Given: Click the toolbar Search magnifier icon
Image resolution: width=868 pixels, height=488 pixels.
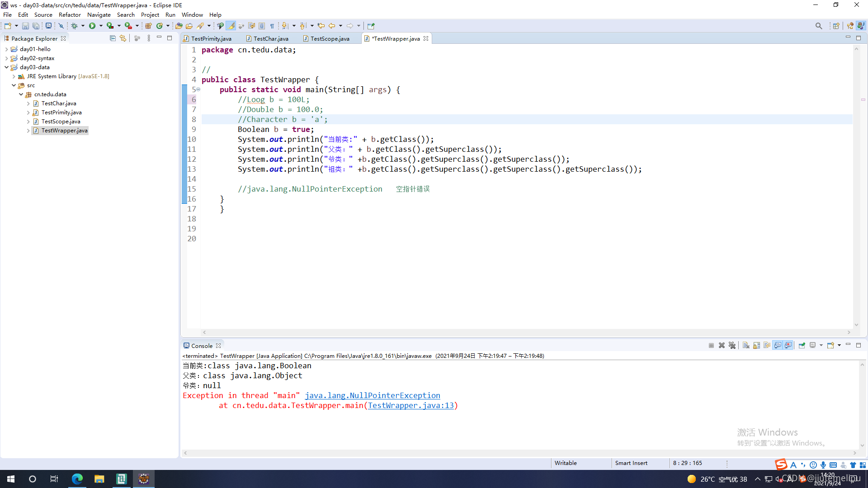Looking at the screenshot, I should pyautogui.click(x=818, y=26).
